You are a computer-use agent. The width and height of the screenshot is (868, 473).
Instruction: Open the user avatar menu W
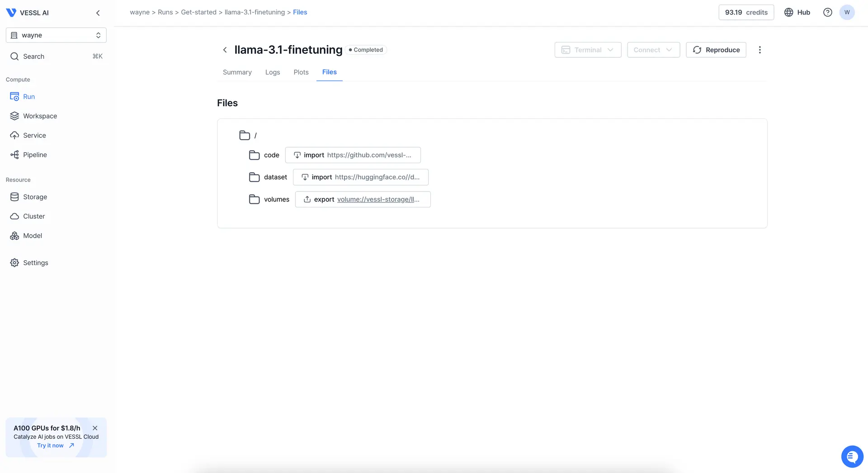[847, 12]
